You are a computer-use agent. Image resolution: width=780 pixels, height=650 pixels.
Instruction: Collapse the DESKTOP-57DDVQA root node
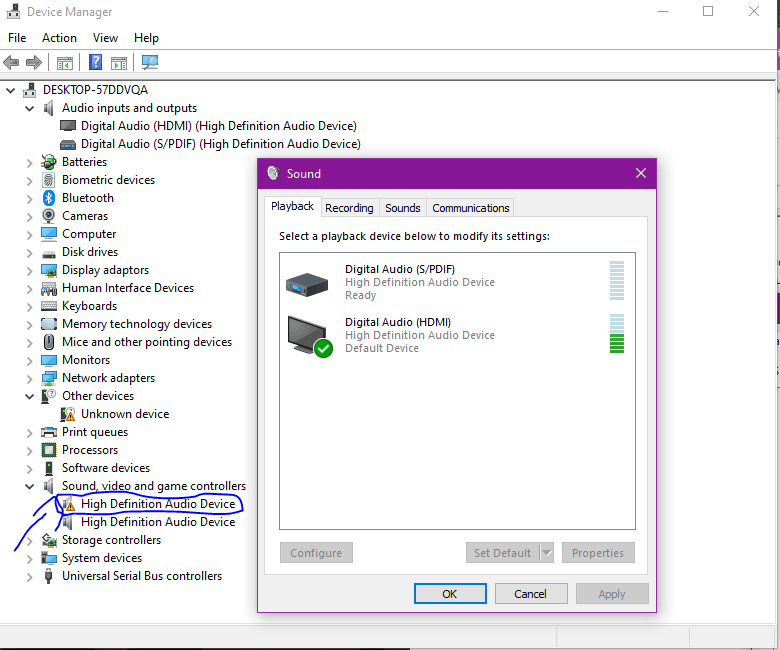point(10,90)
